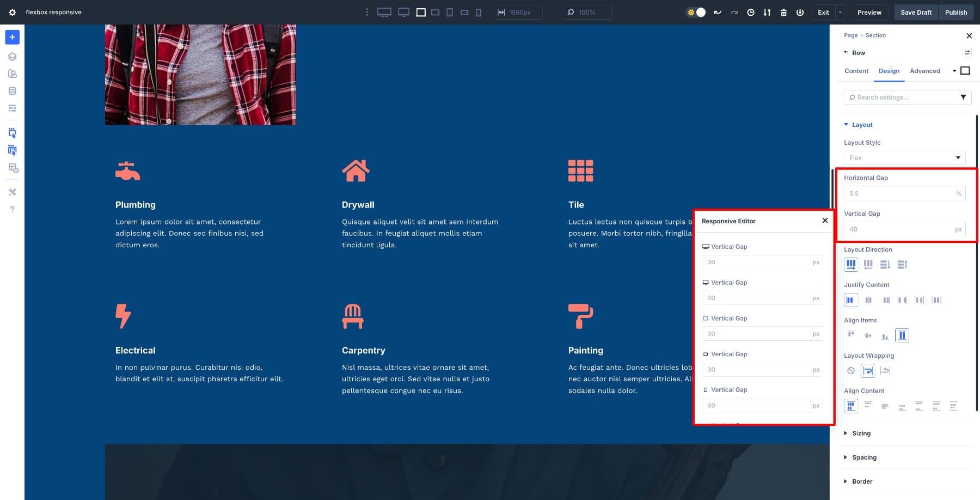Close the Responsive Editor popup
Image resolution: width=980 pixels, height=500 pixels.
[x=825, y=221]
